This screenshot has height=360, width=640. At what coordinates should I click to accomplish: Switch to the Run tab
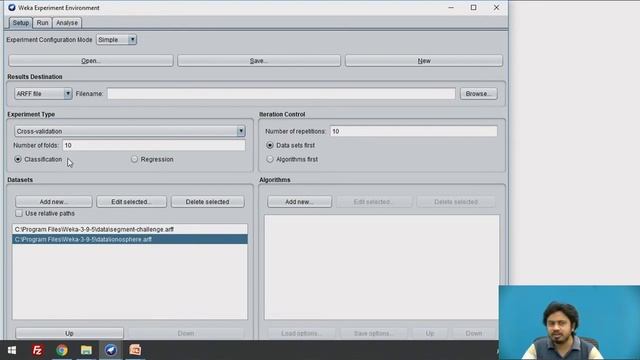42,23
